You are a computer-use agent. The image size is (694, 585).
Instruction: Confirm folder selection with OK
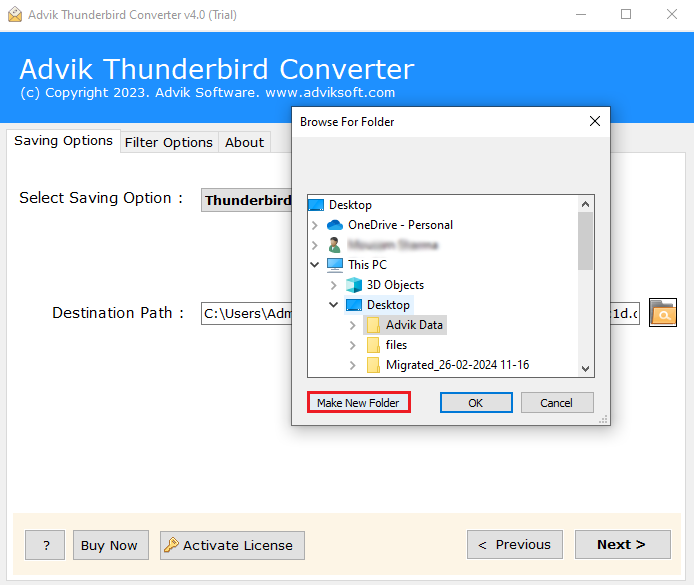click(x=476, y=403)
